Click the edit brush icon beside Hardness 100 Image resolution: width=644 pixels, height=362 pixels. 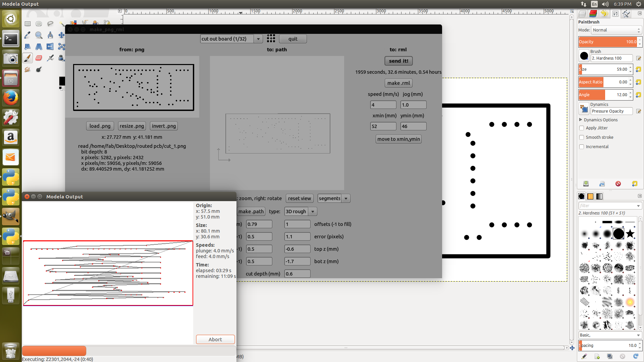pyautogui.click(x=639, y=58)
